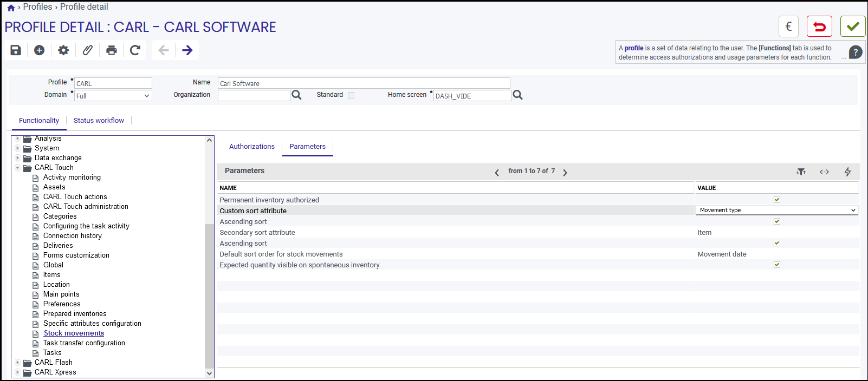Viewport: 868px width, 381px height.
Task: Click the save disk icon
Action: 16,50
